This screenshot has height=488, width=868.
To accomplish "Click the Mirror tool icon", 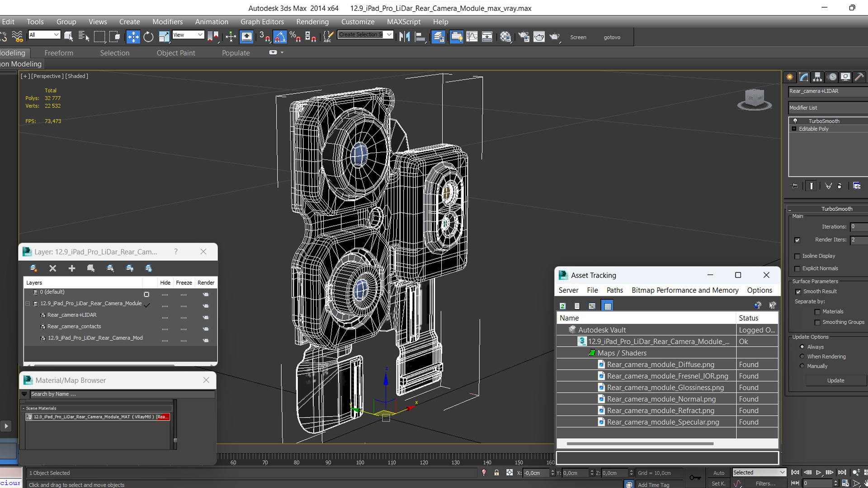I will [x=405, y=37].
